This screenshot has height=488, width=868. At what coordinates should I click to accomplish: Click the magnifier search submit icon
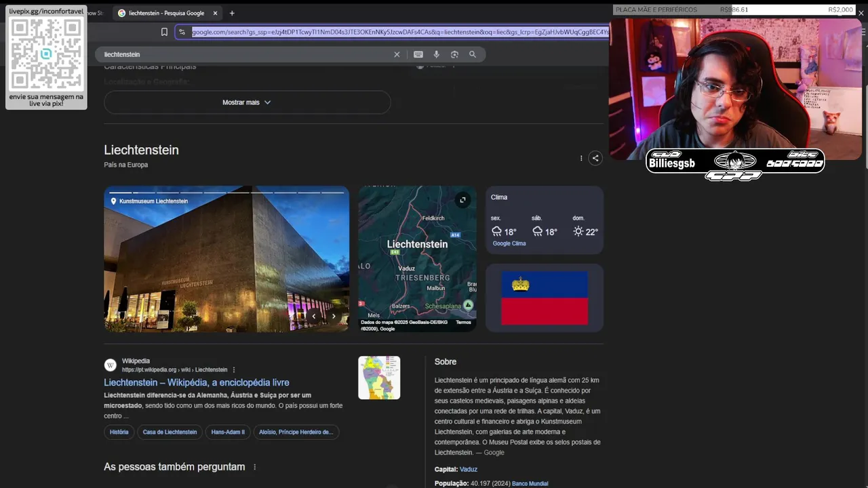[x=473, y=54]
